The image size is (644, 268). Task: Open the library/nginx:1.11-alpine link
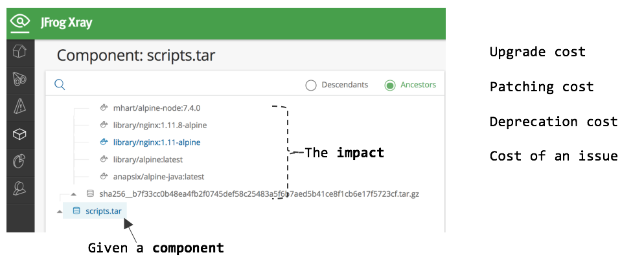[156, 142]
